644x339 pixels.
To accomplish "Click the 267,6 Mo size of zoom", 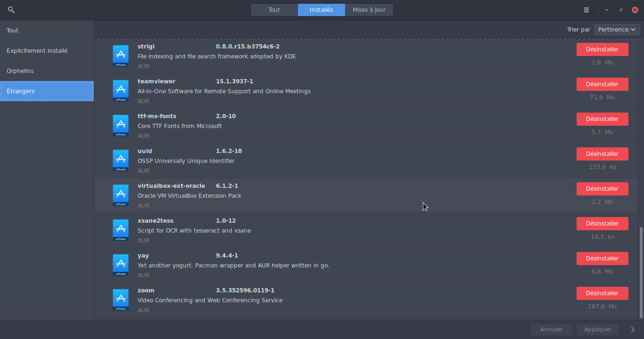I will [x=603, y=307].
